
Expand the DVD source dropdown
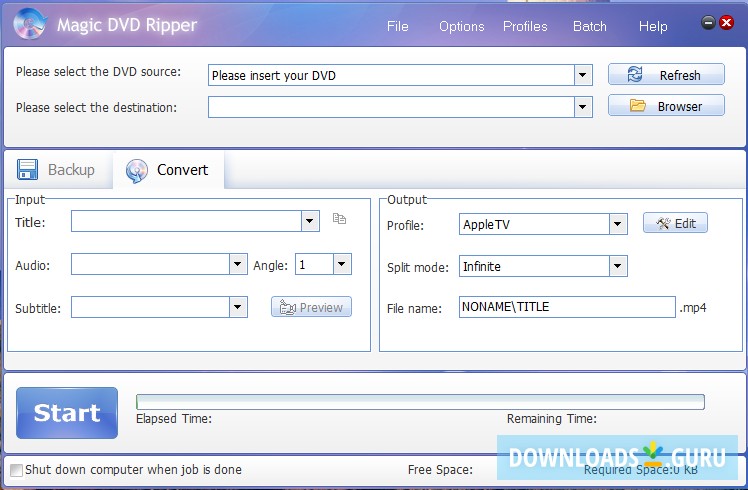[x=582, y=75]
